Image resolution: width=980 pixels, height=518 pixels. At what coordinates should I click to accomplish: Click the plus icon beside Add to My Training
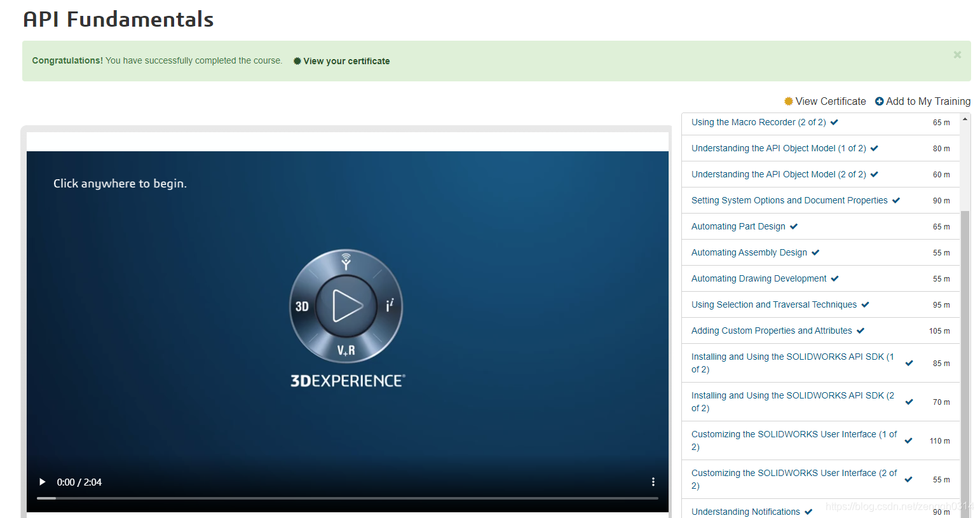pyautogui.click(x=880, y=101)
